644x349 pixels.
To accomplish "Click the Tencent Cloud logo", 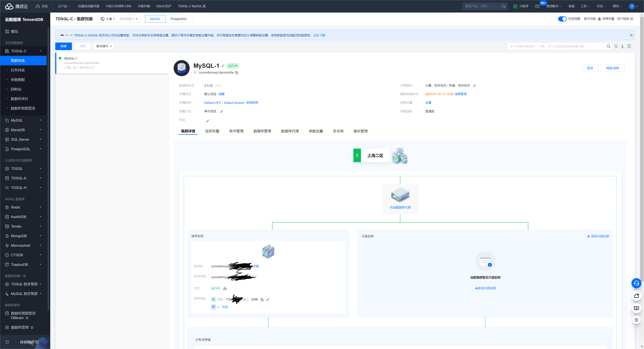I will point(16,6).
